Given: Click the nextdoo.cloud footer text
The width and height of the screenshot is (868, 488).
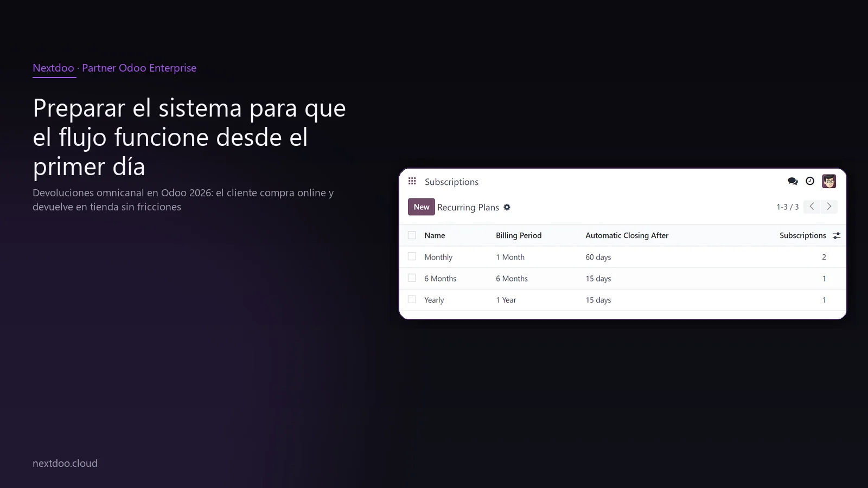Looking at the screenshot, I should 65,463.
